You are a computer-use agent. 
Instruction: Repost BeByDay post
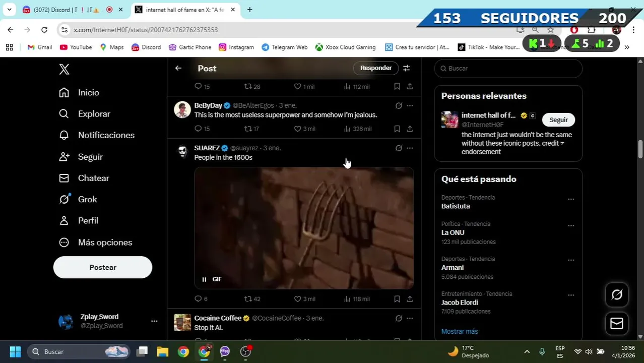tap(252, 129)
